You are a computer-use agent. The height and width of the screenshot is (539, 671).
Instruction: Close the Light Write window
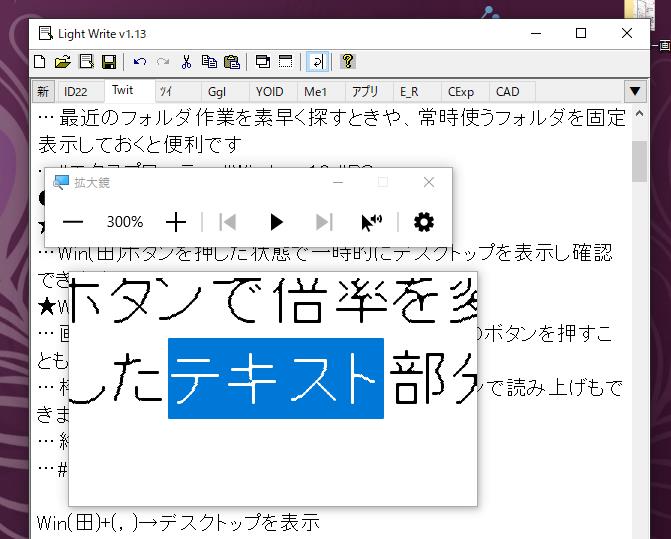pyautogui.click(x=627, y=33)
